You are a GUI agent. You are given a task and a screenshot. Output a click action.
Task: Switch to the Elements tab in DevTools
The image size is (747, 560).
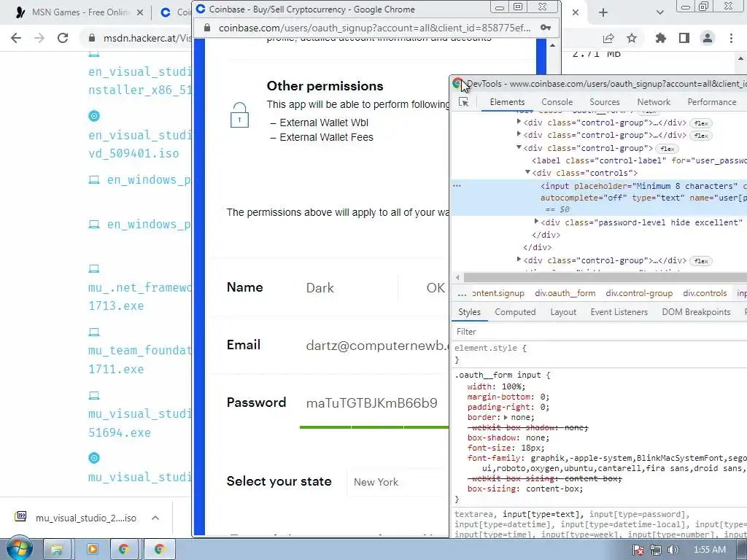508,102
